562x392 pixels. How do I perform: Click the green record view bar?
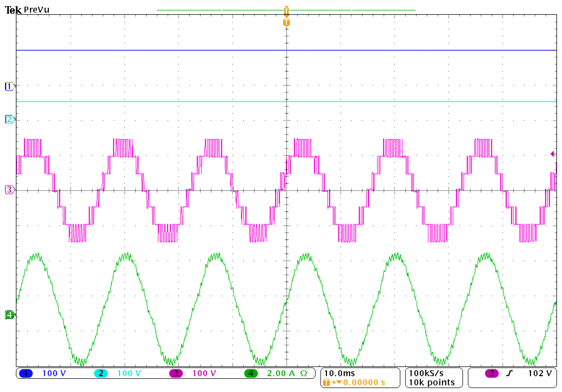[286, 10]
